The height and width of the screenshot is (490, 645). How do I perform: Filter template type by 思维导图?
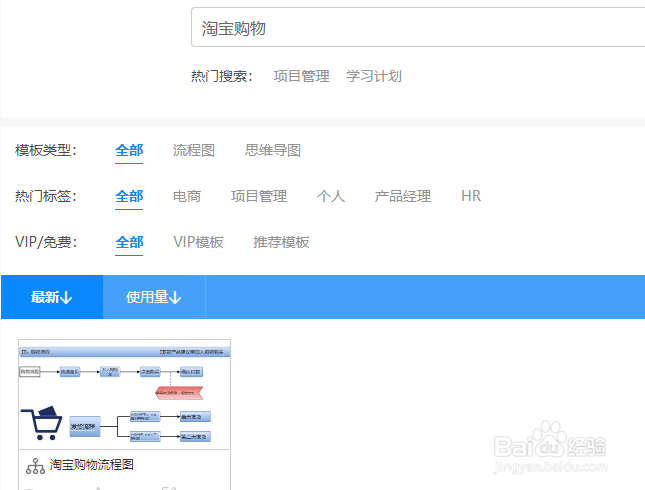[x=273, y=151]
